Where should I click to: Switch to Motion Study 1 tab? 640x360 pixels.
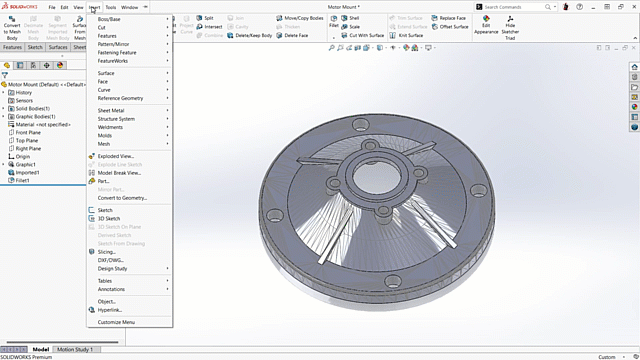tap(75, 349)
